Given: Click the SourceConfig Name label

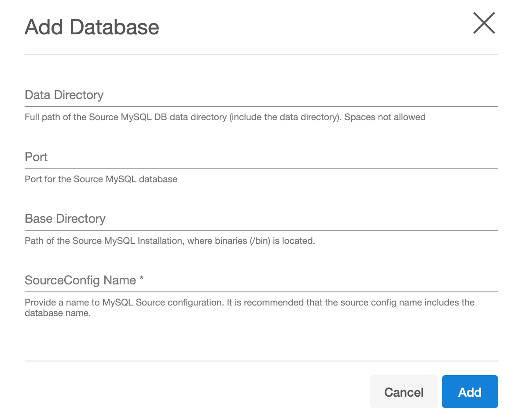Looking at the screenshot, I should [x=85, y=280].
